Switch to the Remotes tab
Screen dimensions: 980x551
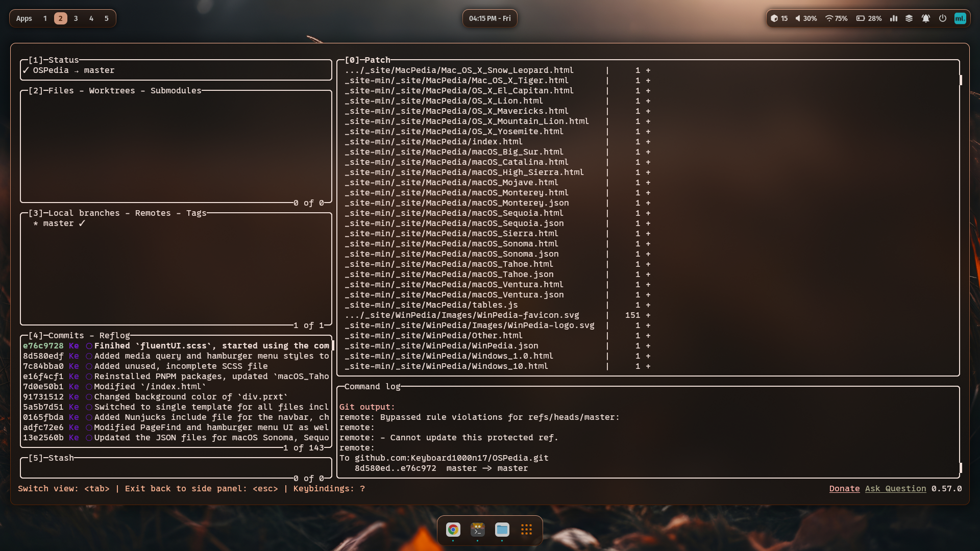point(153,213)
